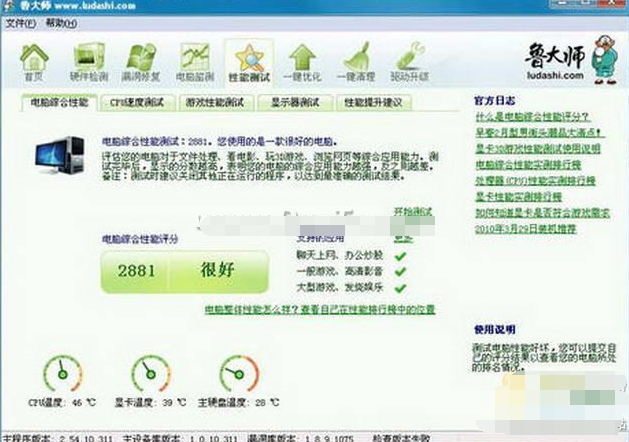Open 处理器(CPU)性能实测排行榜 link
Image resolution: width=629 pixels, height=442 pixels.
coord(536,181)
